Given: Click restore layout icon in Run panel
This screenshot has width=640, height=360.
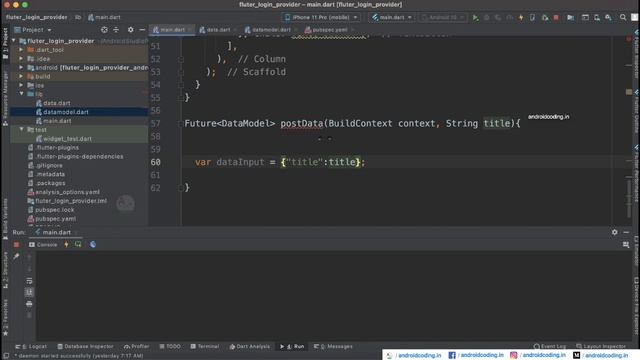Looking at the screenshot, I should coord(626,244).
